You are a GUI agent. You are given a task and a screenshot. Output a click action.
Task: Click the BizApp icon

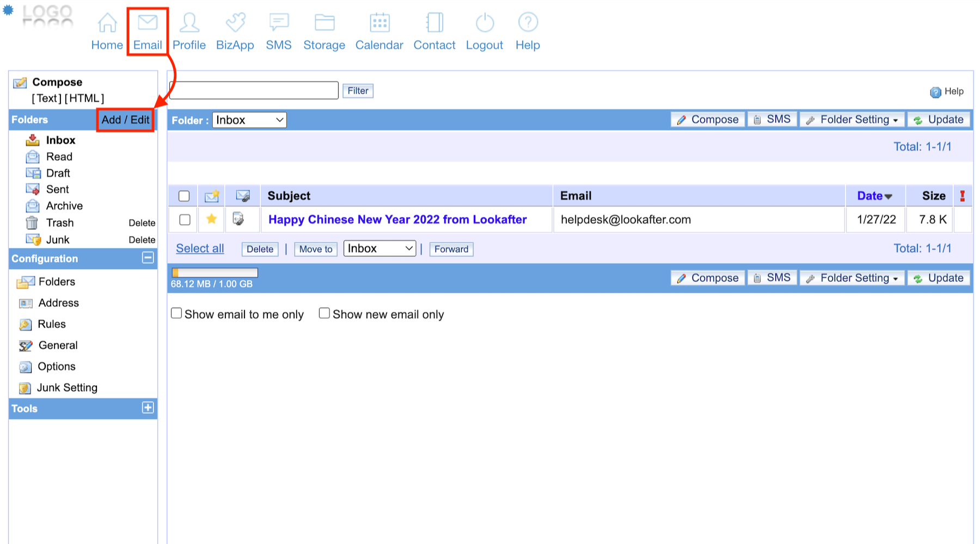(x=235, y=23)
